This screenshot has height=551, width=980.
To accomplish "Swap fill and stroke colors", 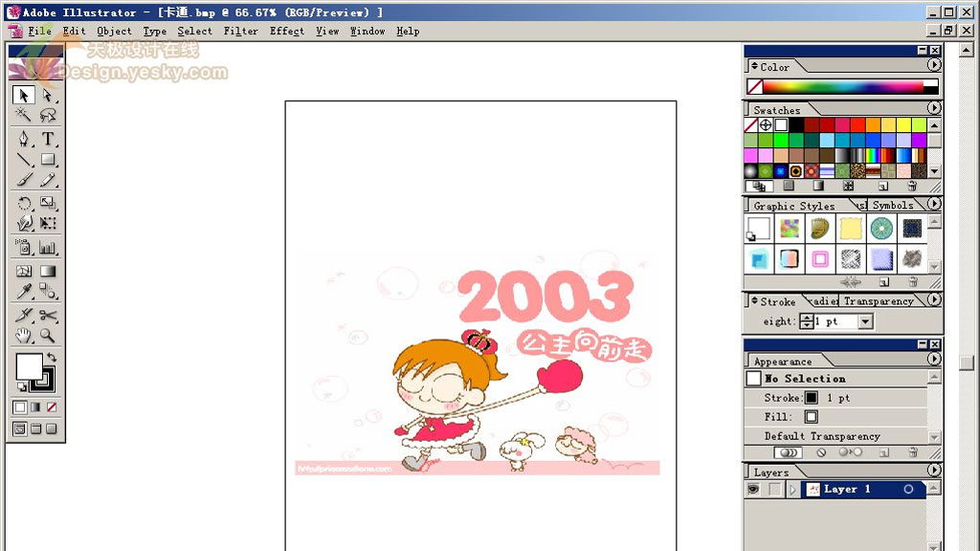I will (52, 358).
